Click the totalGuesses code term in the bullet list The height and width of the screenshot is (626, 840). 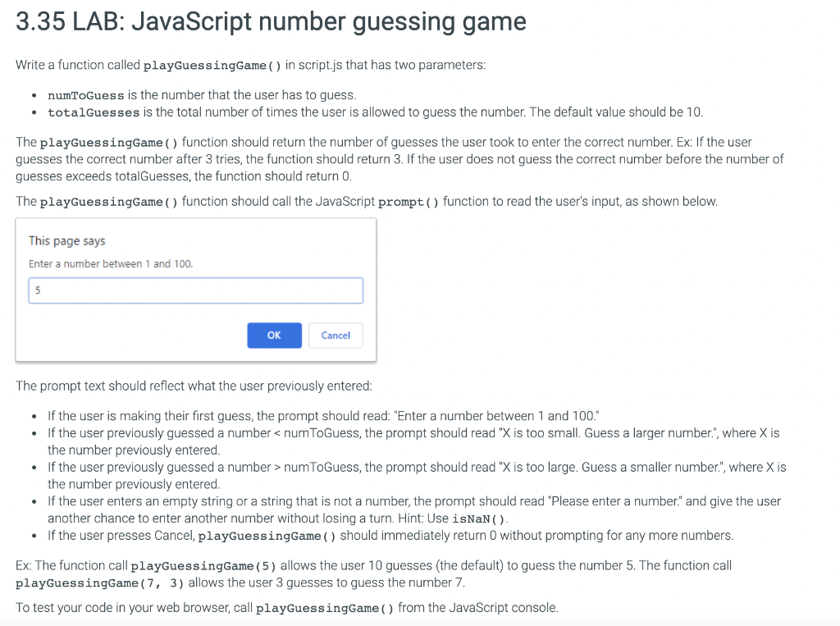point(94,112)
